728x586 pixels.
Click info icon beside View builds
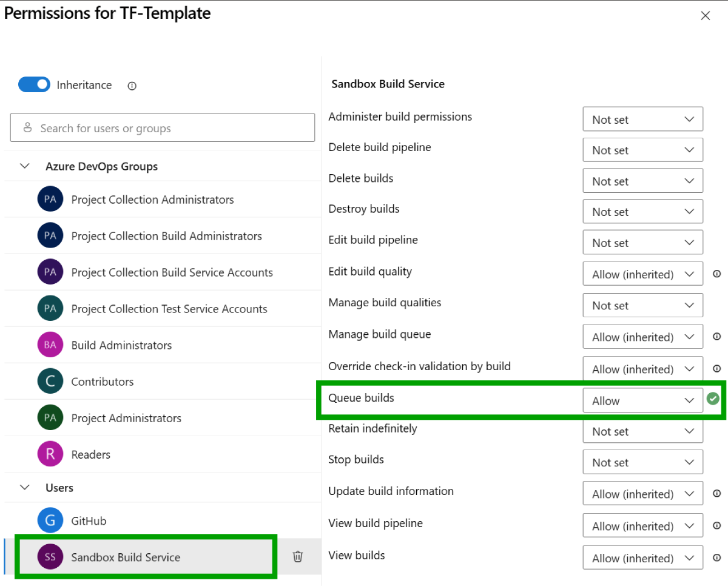pos(716,557)
